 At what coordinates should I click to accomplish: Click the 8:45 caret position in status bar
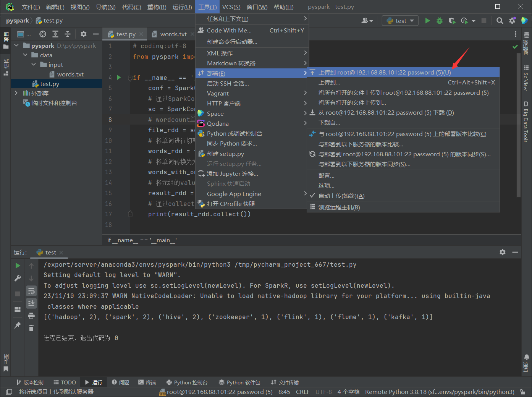(x=284, y=392)
